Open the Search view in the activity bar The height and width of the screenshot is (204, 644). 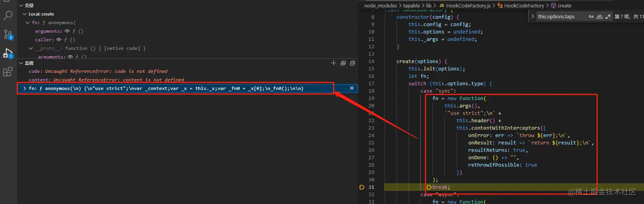tap(8, 16)
